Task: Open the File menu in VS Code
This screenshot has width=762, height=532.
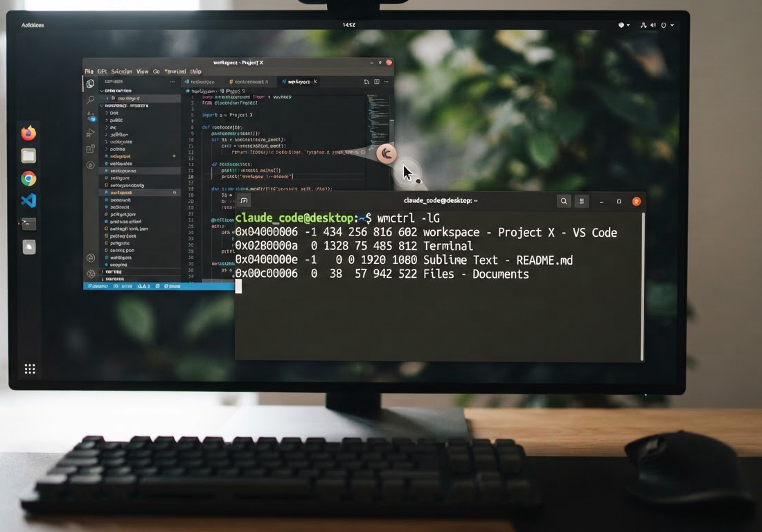Action: [x=89, y=71]
